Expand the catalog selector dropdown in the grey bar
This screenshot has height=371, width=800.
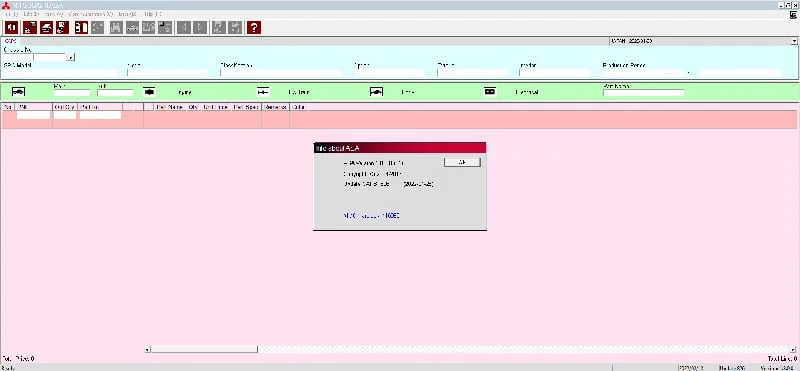click(795, 41)
